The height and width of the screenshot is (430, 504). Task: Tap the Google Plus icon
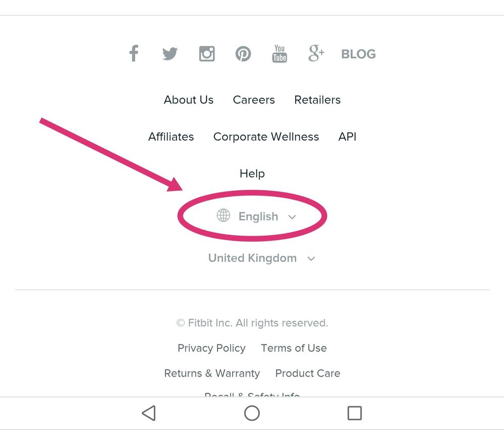316,53
